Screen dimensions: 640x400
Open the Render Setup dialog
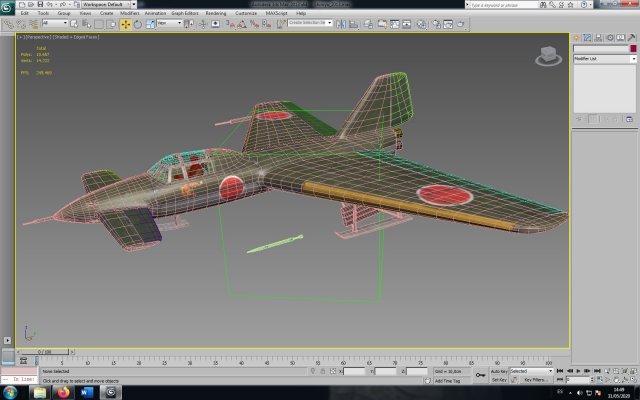pyautogui.click(x=436, y=24)
